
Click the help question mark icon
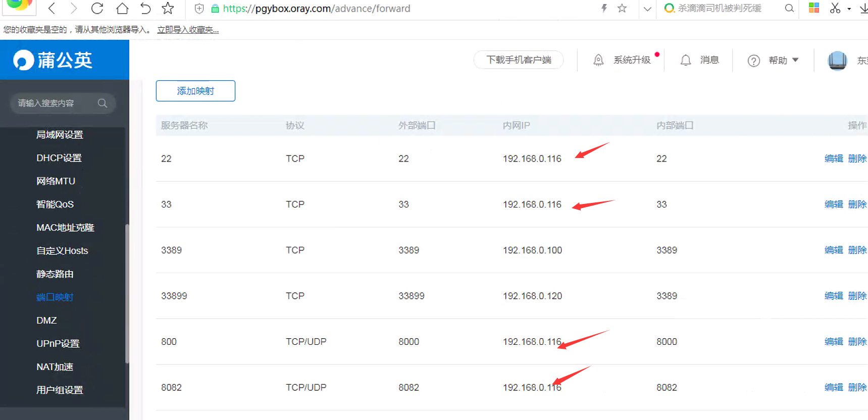(754, 61)
